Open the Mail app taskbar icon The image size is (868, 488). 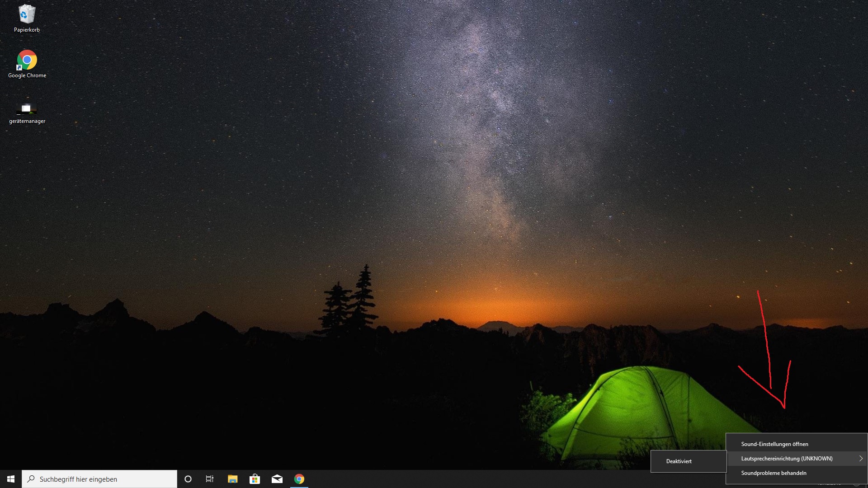277,479
